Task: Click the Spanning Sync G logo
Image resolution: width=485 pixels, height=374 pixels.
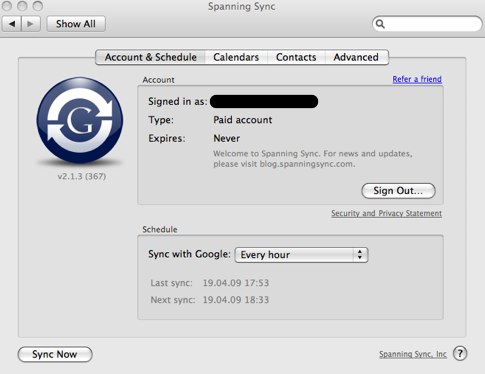Action: tap(80, 120)
